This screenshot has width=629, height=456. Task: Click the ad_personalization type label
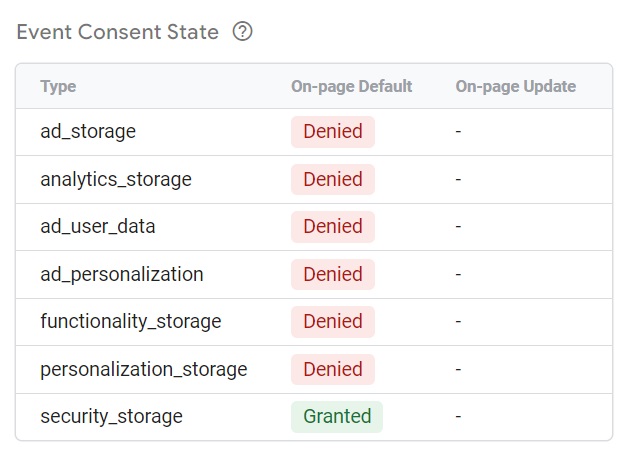point(122,274)
